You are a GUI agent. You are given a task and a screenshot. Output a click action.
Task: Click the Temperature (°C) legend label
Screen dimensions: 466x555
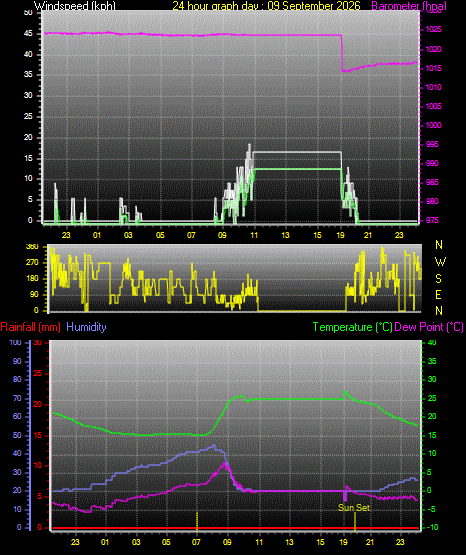[x=352, y=327]
